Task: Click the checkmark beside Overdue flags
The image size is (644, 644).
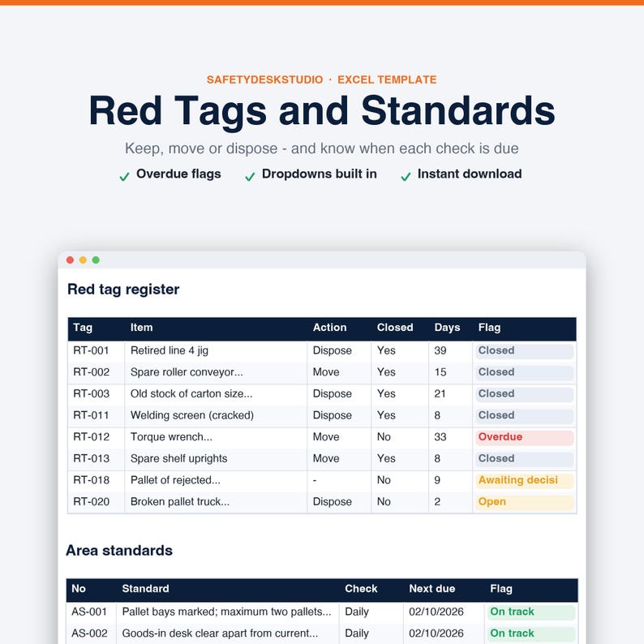Action: coord(124,177)
